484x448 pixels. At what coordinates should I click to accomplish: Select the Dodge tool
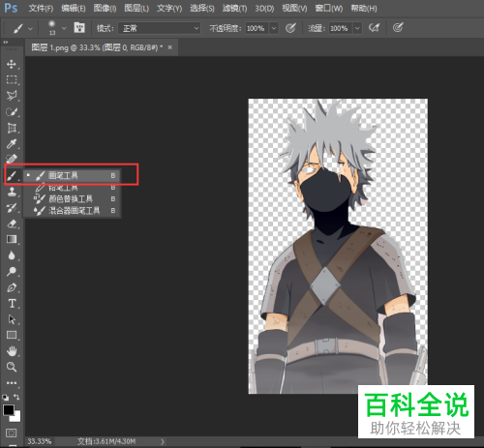(x=12, y=271)
